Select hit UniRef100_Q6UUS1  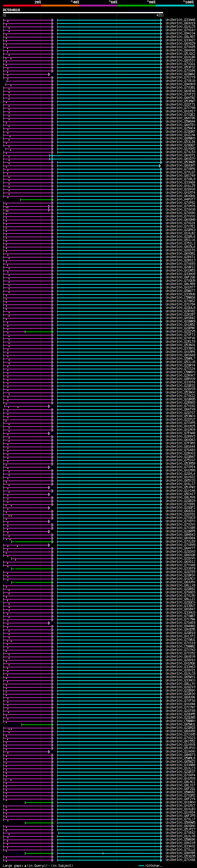(180, 511)
